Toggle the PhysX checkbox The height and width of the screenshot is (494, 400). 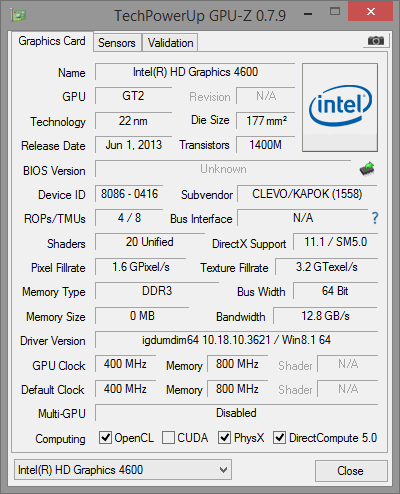(224, 437)
